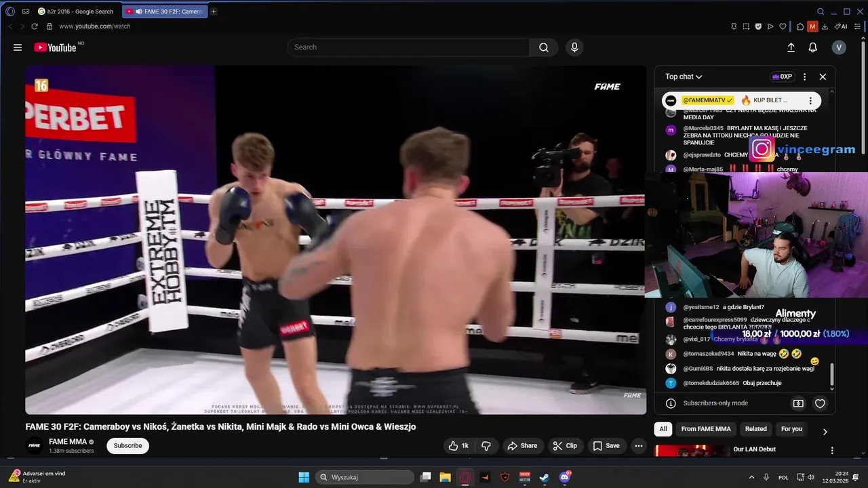
Task: Open more actions ellipsis under video
Action: pos(638,445)
